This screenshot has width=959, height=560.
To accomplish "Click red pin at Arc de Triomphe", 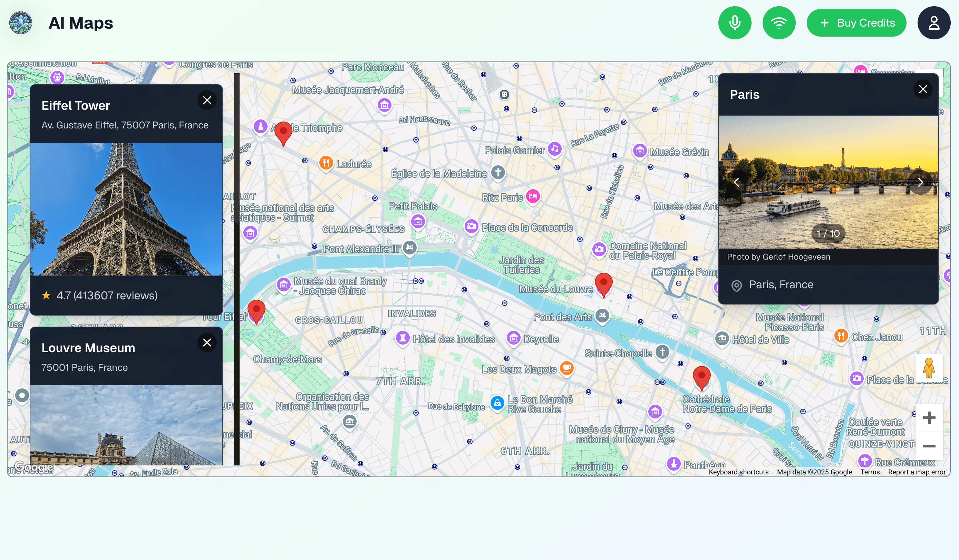I will tap(283, 134).
